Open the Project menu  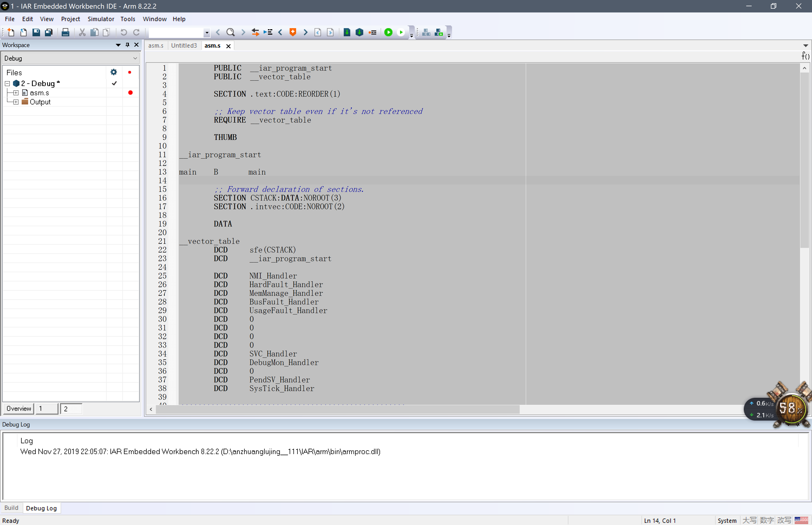tap(70, 19)
